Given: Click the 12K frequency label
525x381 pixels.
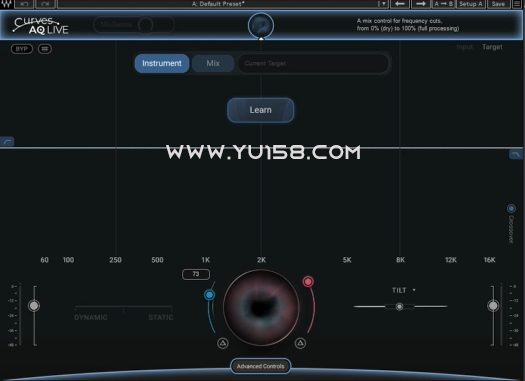Looking at the screenshot, I should tap(451, 260).
